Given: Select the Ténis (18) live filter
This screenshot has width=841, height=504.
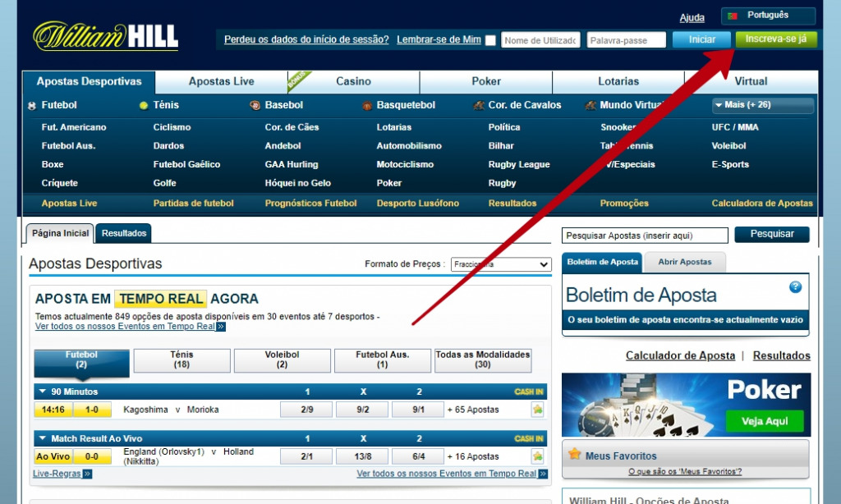Looking at the screenshot, I should [182, 360].
